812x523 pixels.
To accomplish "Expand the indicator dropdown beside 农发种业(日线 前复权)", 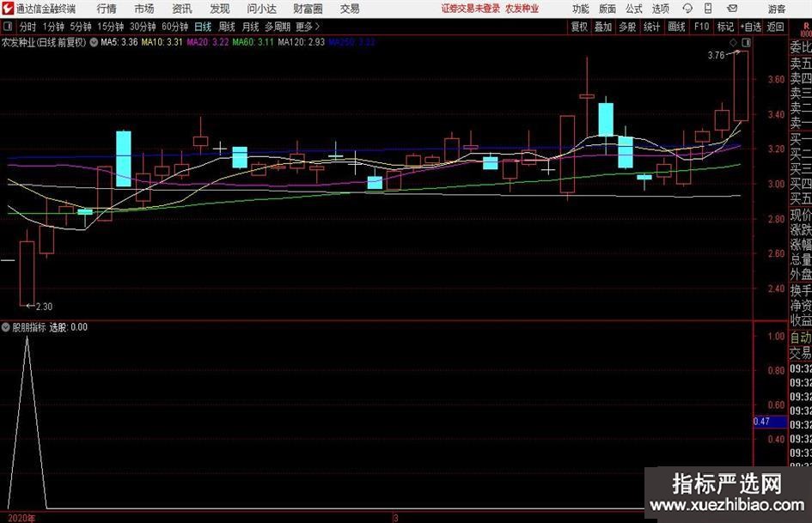I will [x=94, y=42].
